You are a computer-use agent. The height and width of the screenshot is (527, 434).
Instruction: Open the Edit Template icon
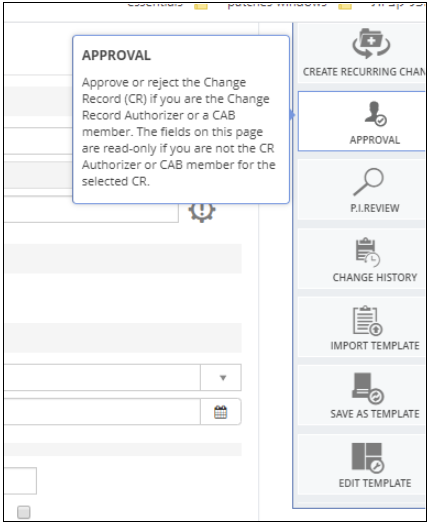368,458
